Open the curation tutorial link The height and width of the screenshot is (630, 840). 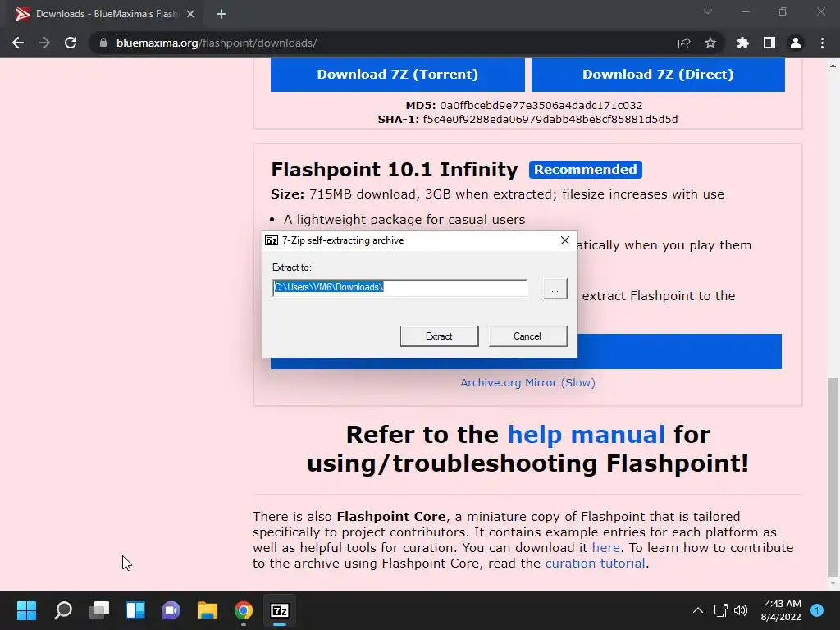point(596,563)
